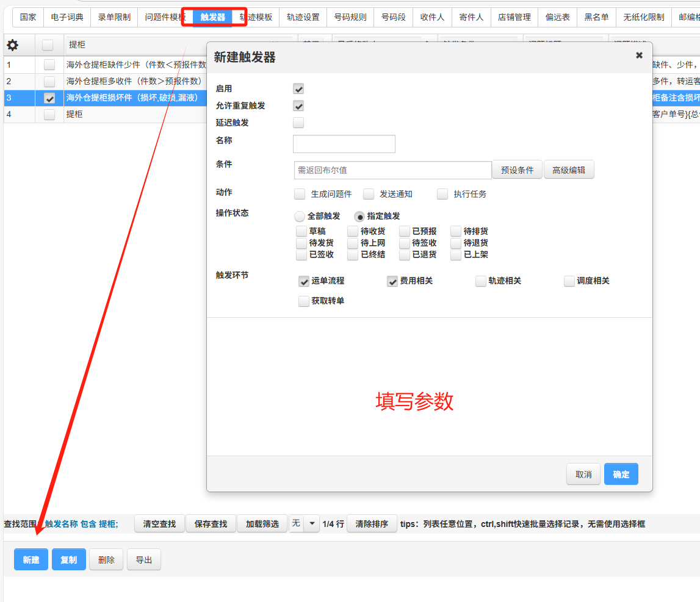Close the 新建触发器 dialog with X icon

639,55
